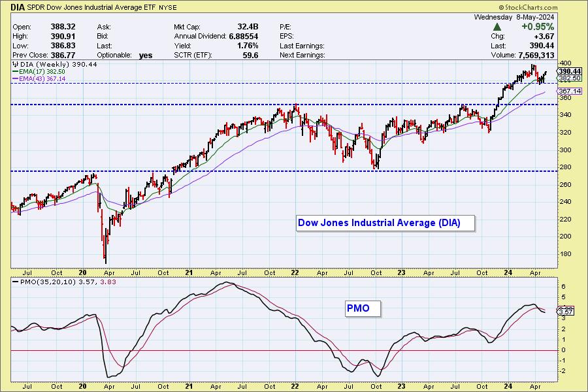Click the DIA ticker symbol in header
Viewport: 588px width, 392px height.
tap(18, 7)
